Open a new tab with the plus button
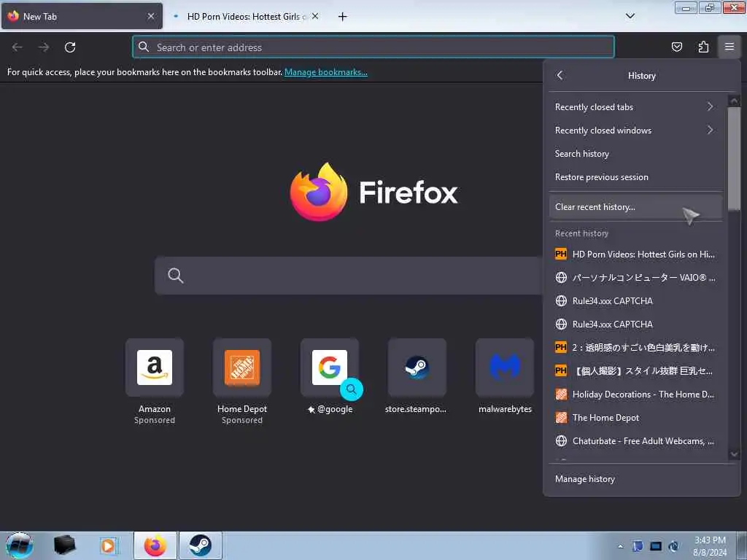 tap(342, 17)
